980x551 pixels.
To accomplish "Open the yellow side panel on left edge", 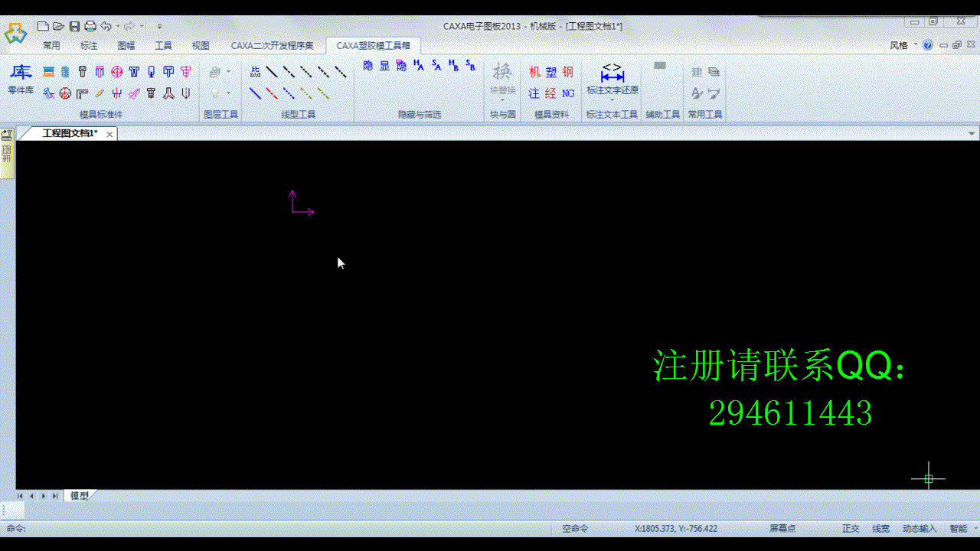I will pos(7,152).
